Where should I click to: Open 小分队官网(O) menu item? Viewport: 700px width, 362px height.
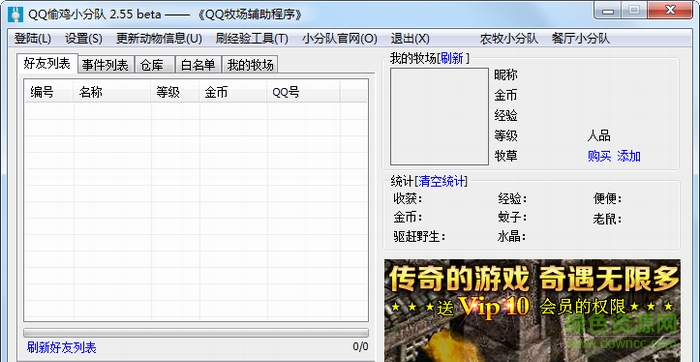[339, 39]
